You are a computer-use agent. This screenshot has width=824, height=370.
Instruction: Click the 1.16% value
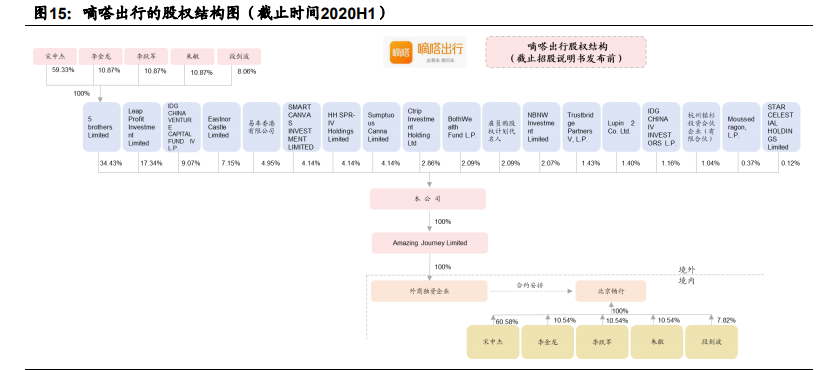(670, 163)
